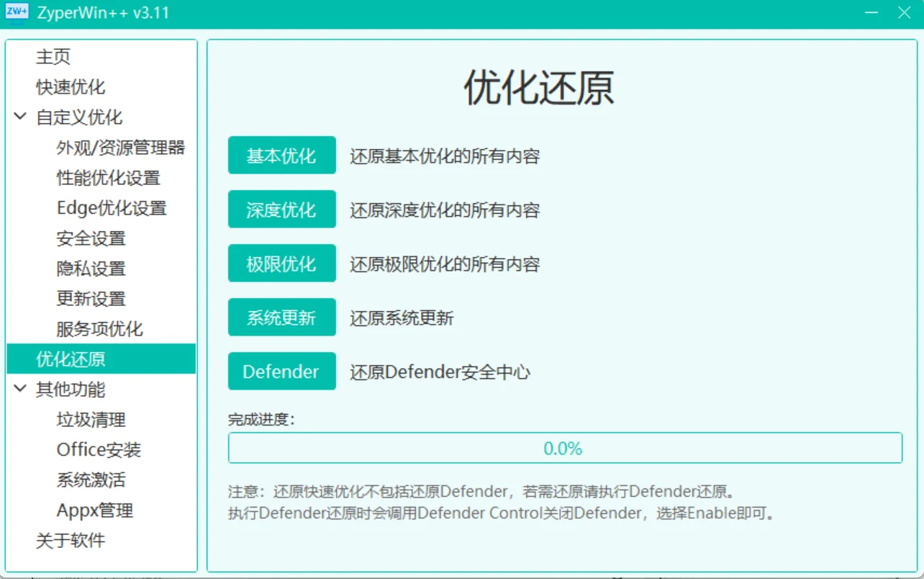Select 外观/资源管理器 settings

pyautogui.click(x=120, y=147)
